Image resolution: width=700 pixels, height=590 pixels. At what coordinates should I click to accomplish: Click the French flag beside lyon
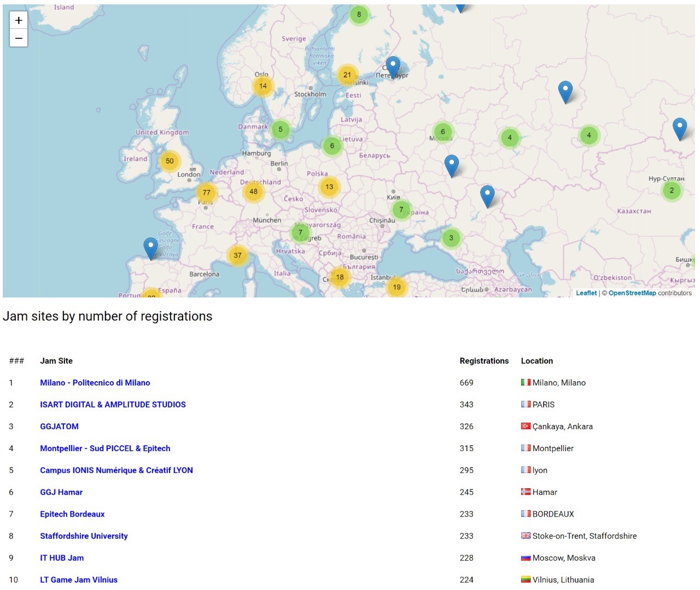[526, 470]
